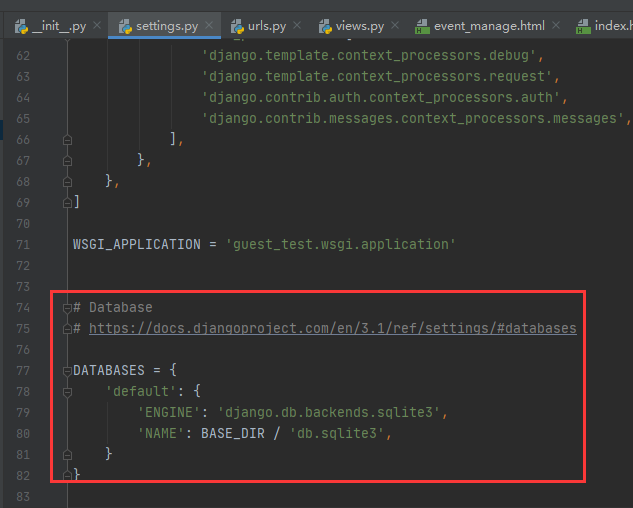
Task: Click line number 71 in the gutter
Action: pyautogui.click(x=23, y=245)
